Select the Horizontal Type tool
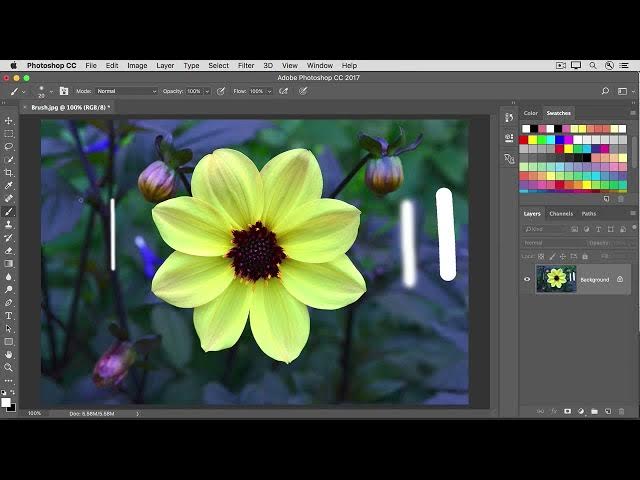This screenshot has width=640, height=480. pos(9,315)
